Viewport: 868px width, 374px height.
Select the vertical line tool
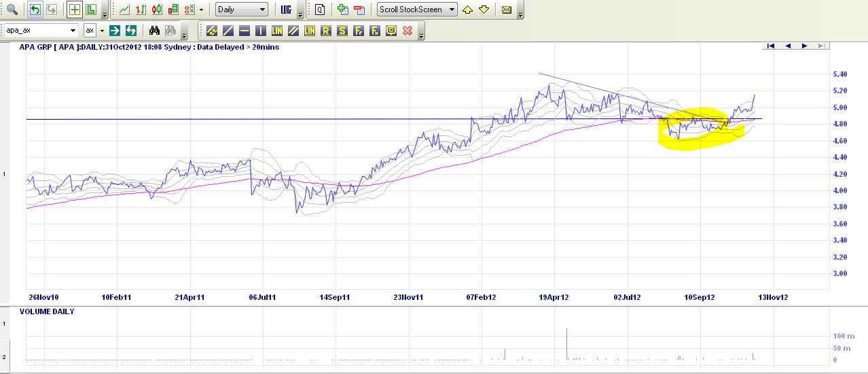point(260,31)
